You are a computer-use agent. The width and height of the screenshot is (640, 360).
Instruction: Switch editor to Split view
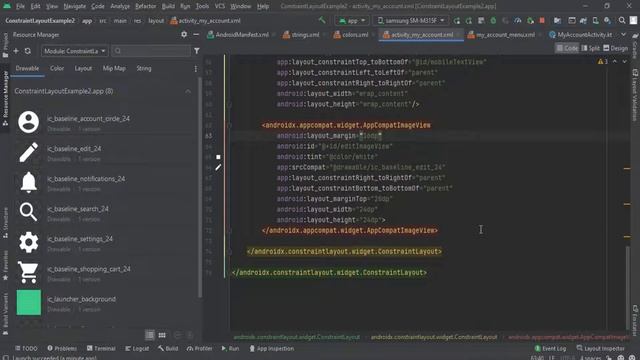tap(590, 48)
